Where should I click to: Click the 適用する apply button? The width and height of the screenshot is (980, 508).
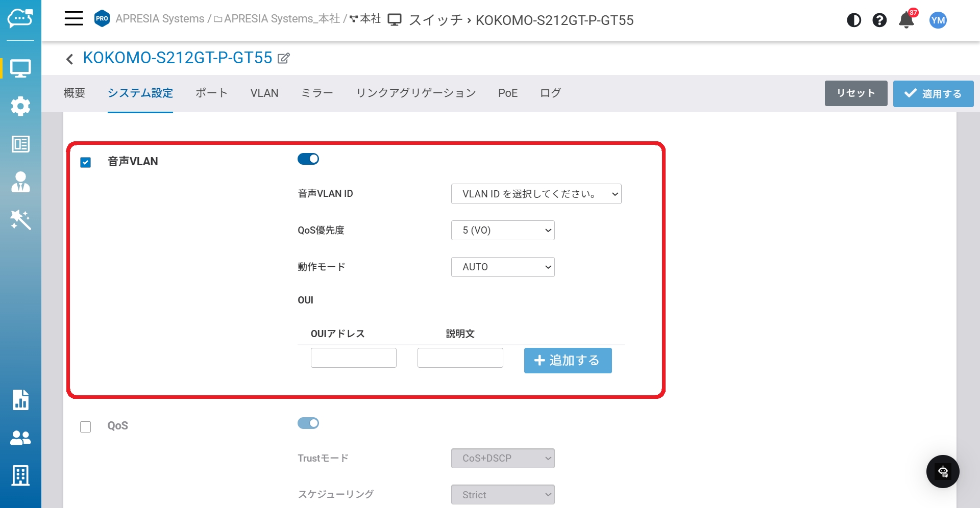pyautogui.click(x=933, y=94)
